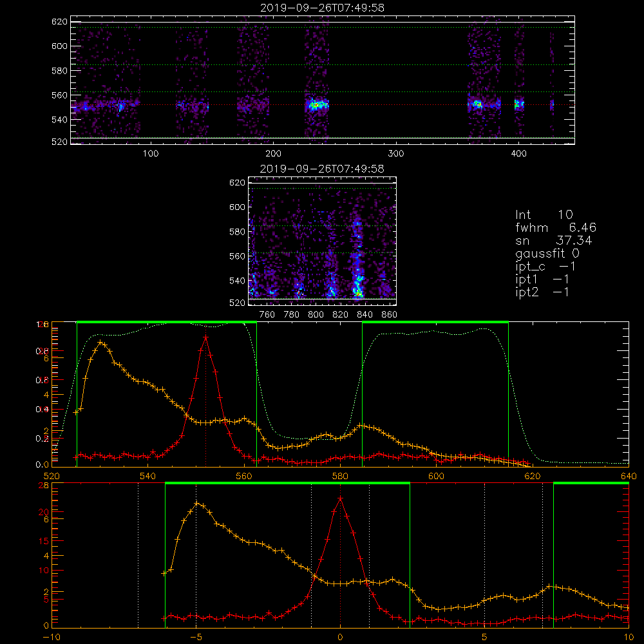Click x-axis label 5 on bottom plot
644x644 pixels.
click(x=484, y=637)
